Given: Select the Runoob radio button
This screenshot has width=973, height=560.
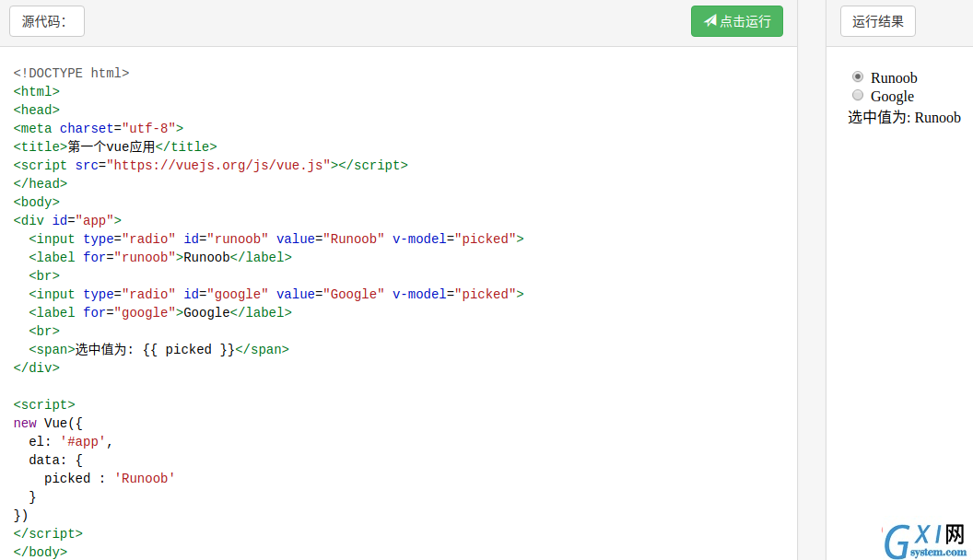Looking at the screenshot, I should [x=858, y=76].
